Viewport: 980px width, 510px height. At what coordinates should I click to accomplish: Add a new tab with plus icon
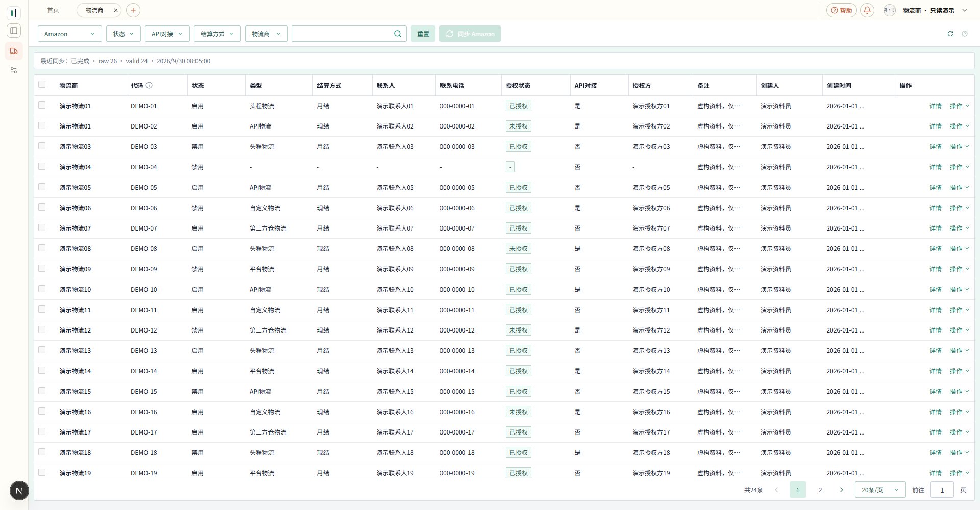tap(133, 10)
